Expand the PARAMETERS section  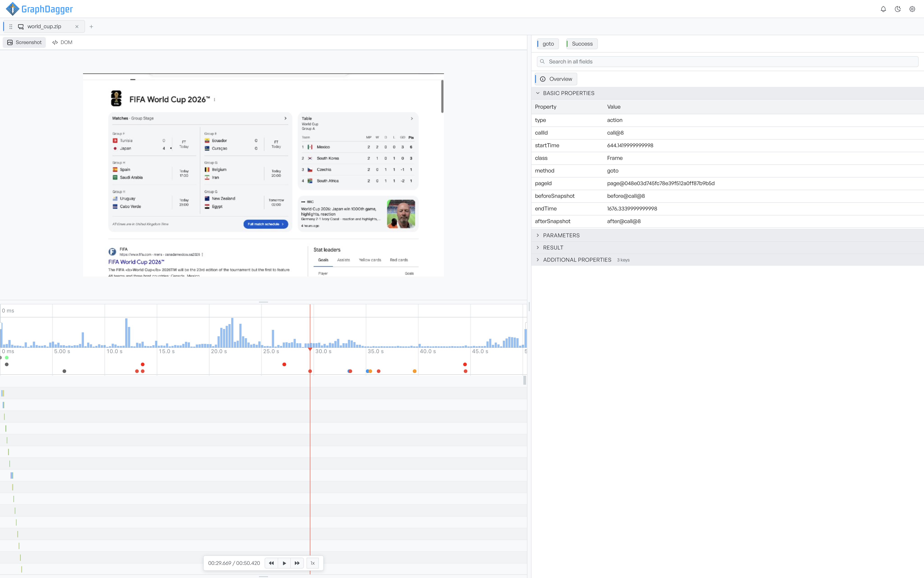tap(727, 235)
